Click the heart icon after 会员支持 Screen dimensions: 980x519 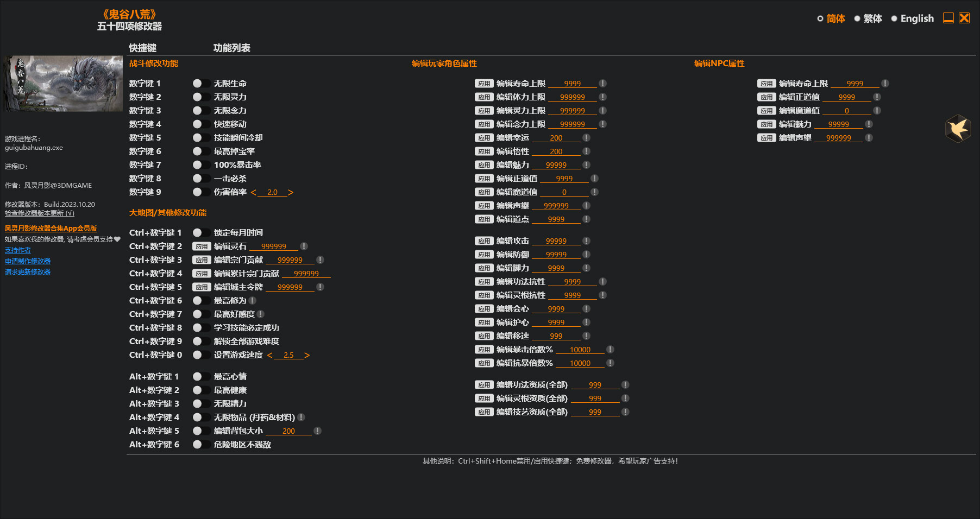click(117, 239)
